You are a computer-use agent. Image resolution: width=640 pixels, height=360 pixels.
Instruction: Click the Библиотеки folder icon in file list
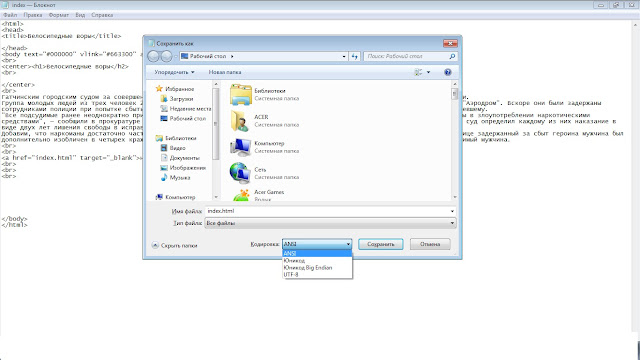click(240, 94)
